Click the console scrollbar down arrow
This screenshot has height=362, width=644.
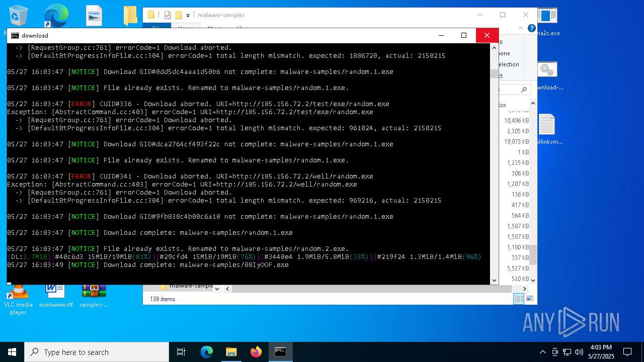click(x=494, y=280)
